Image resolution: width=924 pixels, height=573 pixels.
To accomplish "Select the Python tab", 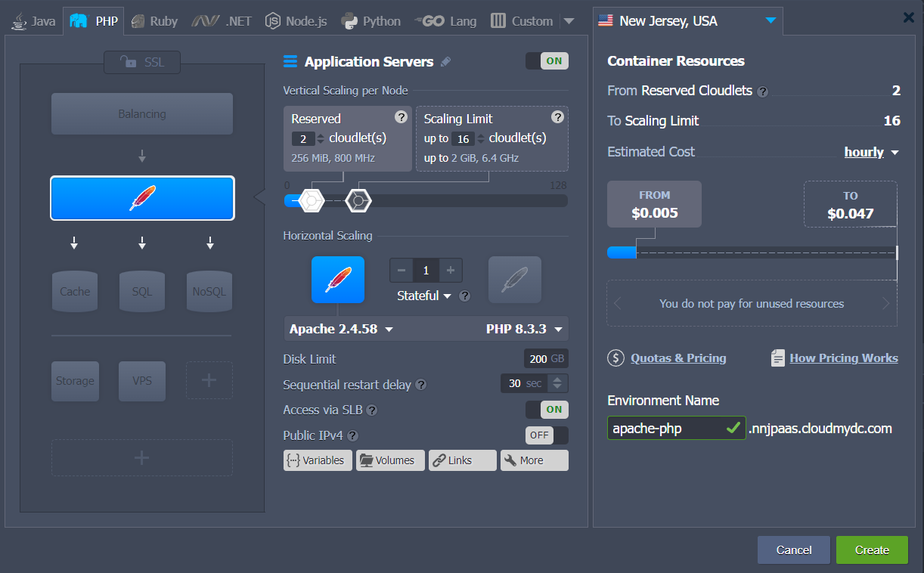I will click(x=371, y=21).
